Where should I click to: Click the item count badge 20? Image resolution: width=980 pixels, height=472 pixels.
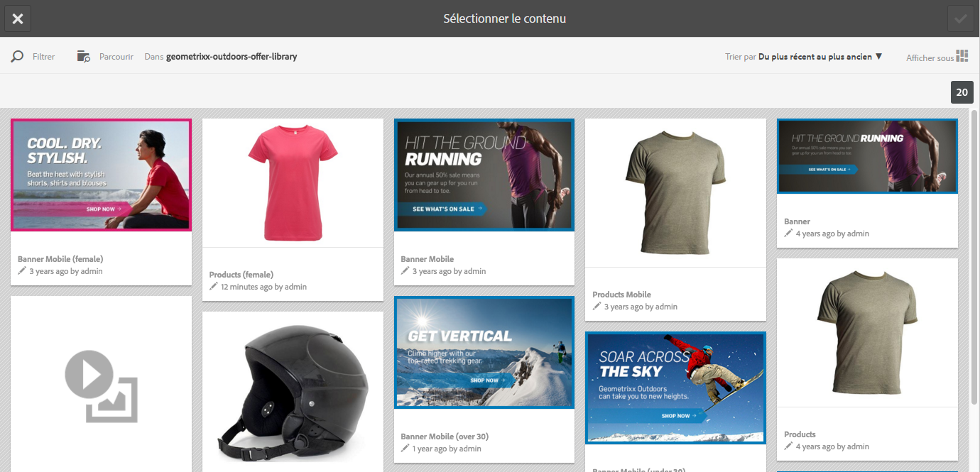click(962, 92)
